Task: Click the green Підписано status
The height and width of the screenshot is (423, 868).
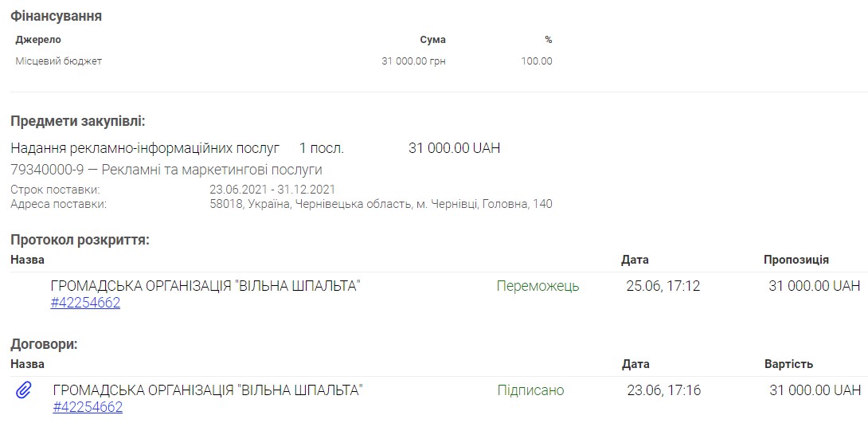Action: pyautogui.click(x=530, y=390)
